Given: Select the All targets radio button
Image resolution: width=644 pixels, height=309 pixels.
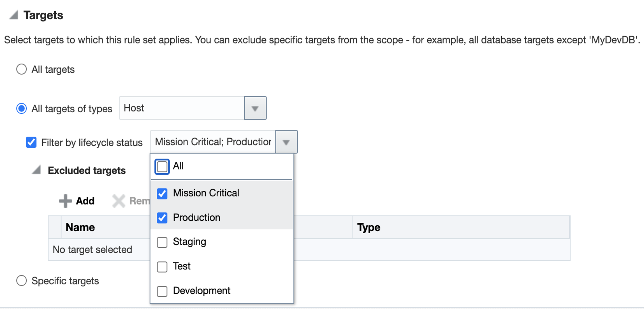Looking at the screenshot, I should coord(22,69).
